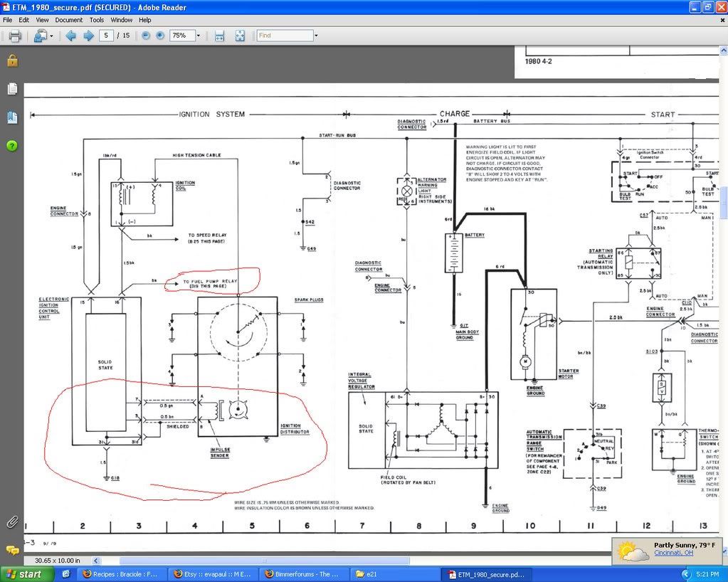
Task: Open the Help menu
Action: 145,20
